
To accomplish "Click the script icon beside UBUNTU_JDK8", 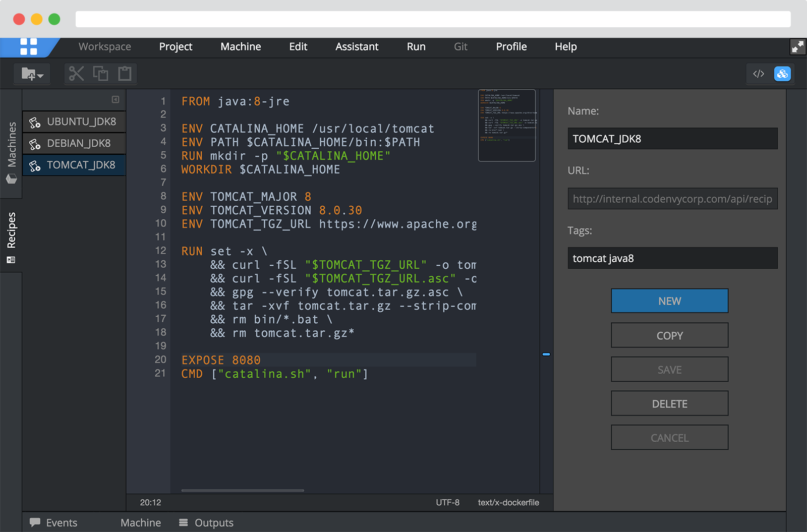I will (x=34, y=122).
